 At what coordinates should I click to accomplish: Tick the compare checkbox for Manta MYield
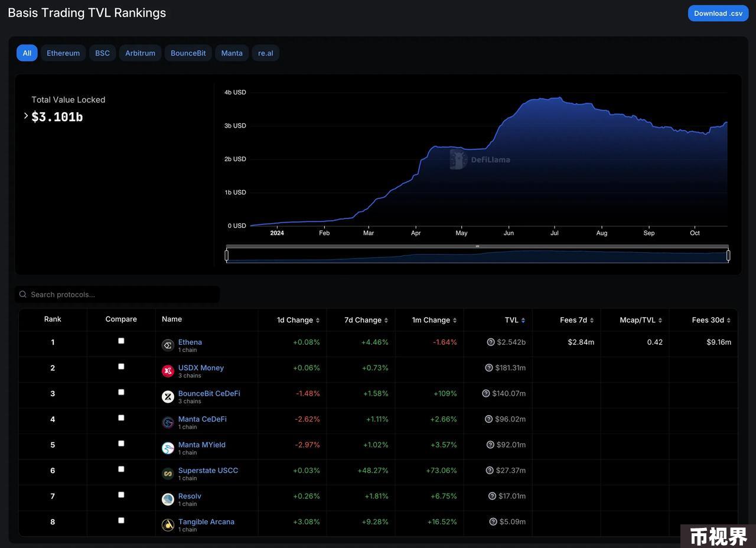point(121,443)
